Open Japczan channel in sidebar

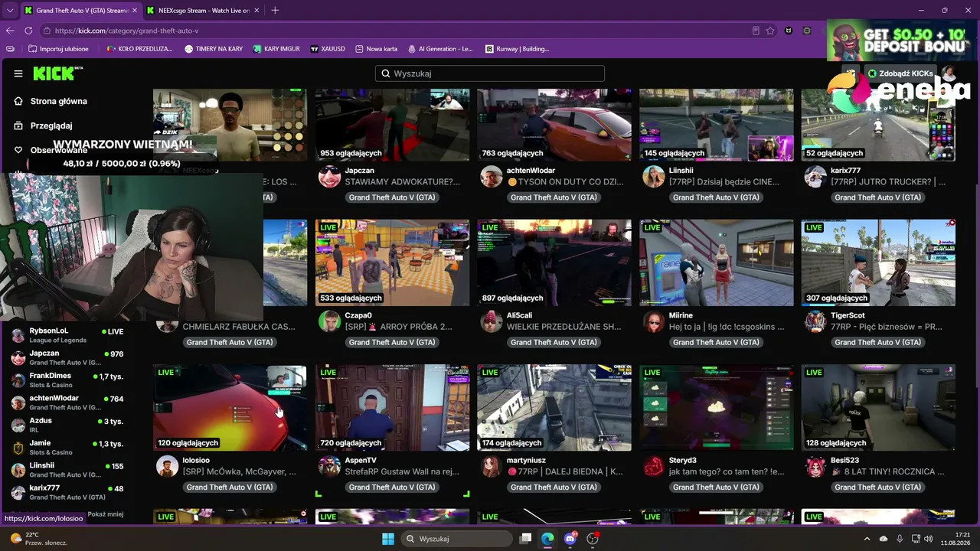(x=67, y=357)
